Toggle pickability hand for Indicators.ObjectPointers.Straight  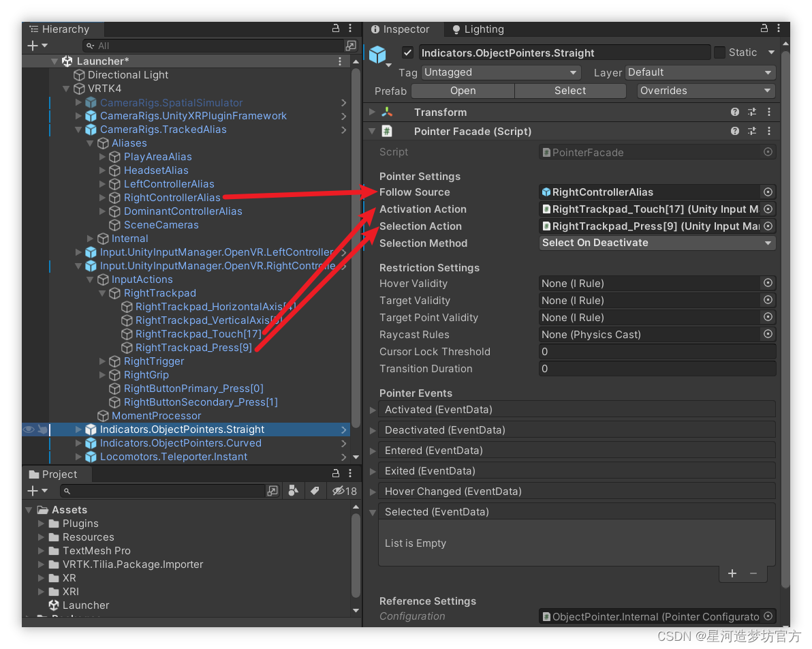[42, 429]
